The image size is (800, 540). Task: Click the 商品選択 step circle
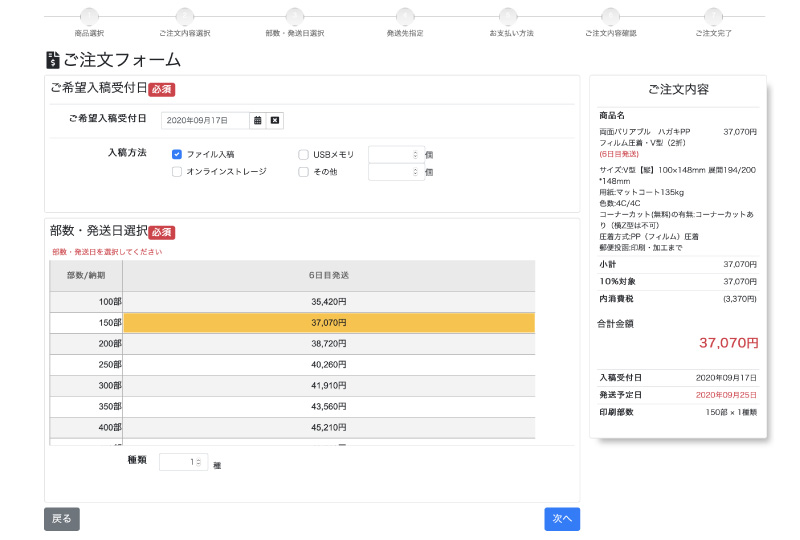[89, 16]
